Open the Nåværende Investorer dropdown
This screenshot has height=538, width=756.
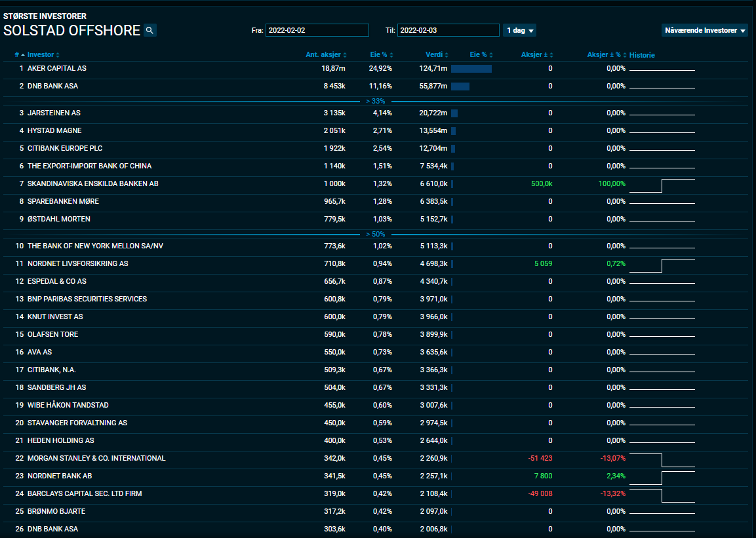click(704, 30)
